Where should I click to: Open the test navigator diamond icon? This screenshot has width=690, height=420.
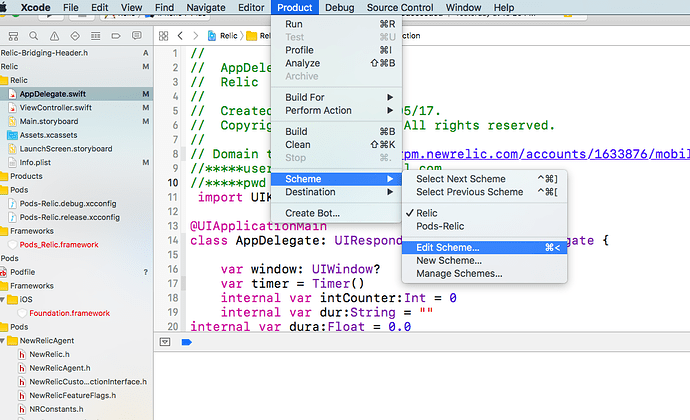[75, 36]
